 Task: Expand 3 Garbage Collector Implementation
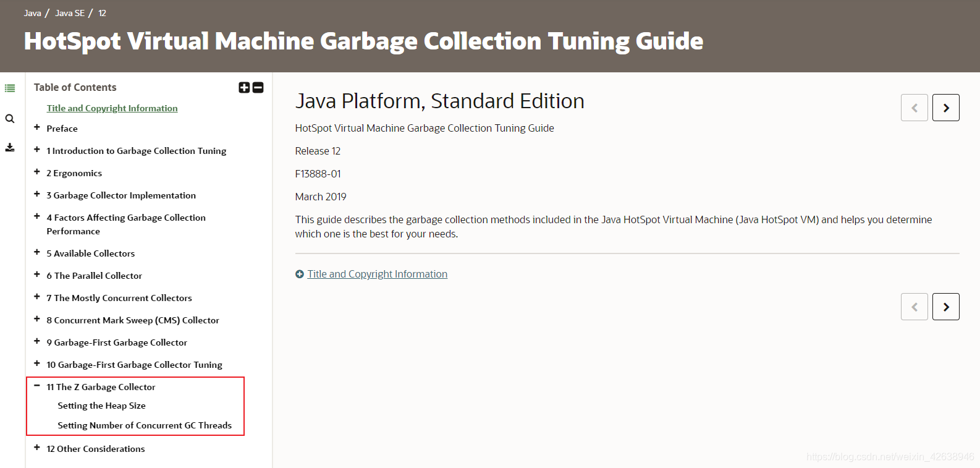click(37, 194)
